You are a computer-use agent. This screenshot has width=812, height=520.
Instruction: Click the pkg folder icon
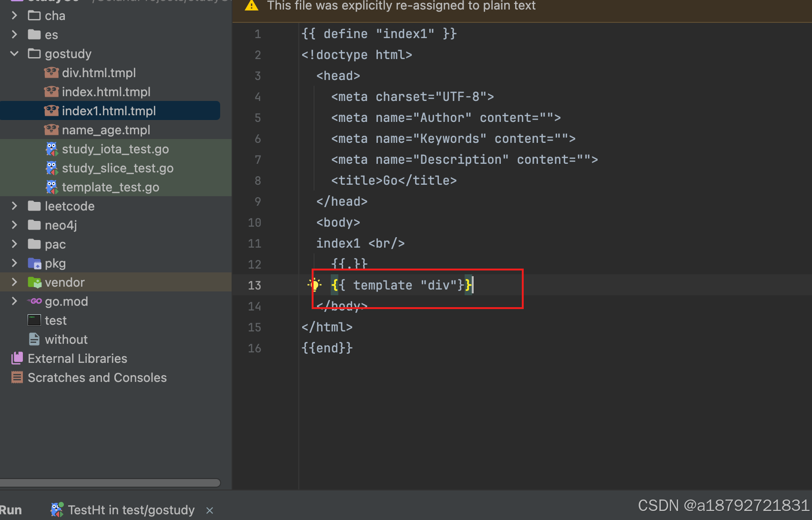point(34,263)
